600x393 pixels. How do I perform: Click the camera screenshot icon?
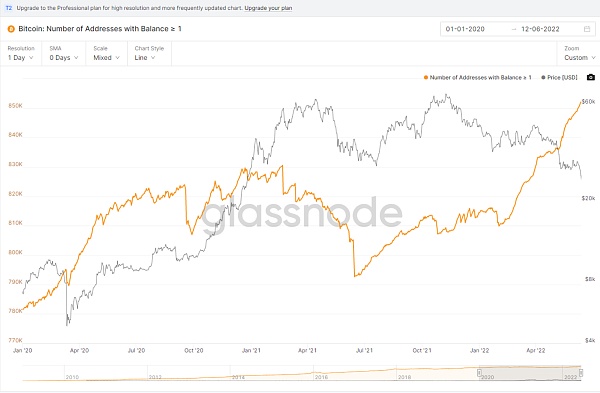(x=591, y=77)
